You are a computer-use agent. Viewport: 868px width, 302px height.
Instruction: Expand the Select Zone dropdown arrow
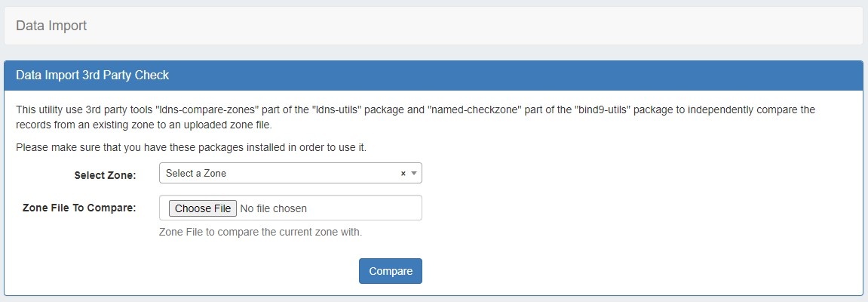[x=413, y=174]
